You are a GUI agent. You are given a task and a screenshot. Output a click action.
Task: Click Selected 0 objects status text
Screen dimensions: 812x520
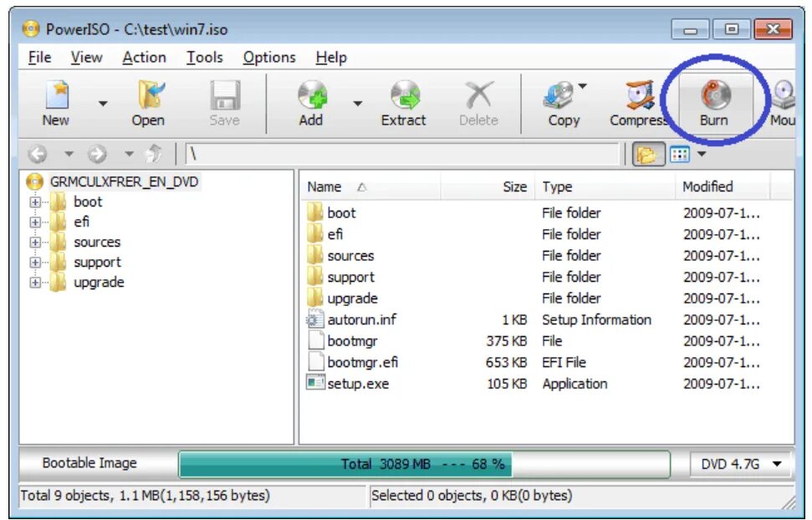coord(472,496)
